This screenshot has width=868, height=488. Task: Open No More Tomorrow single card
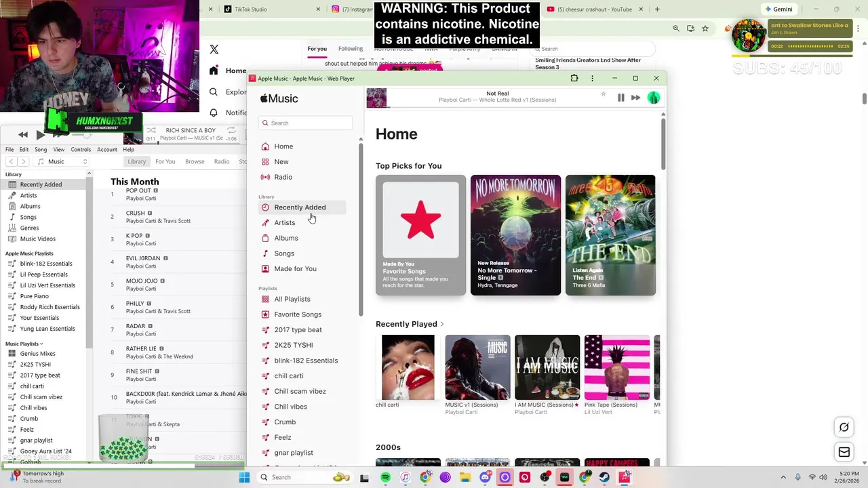515,235
